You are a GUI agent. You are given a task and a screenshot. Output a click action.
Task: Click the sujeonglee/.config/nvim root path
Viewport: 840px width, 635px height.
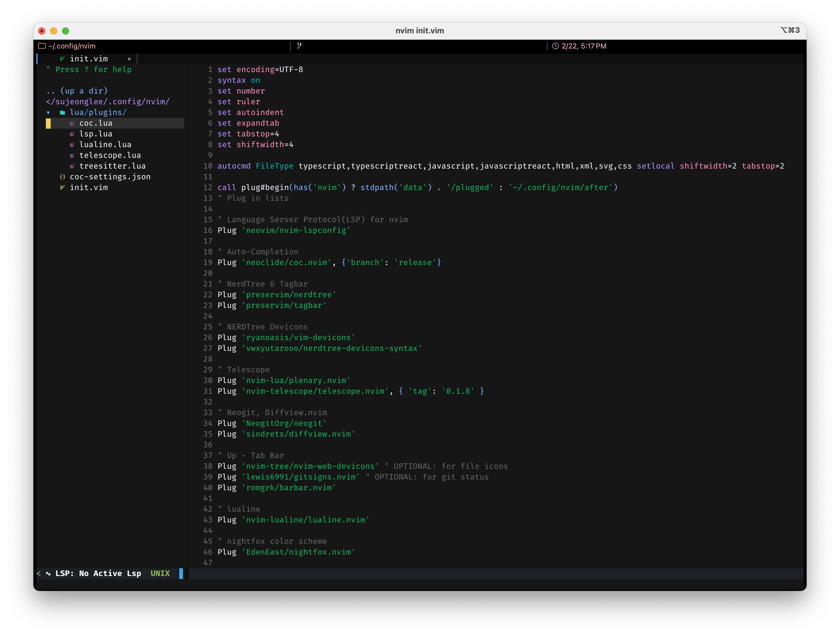coord(108,101)
